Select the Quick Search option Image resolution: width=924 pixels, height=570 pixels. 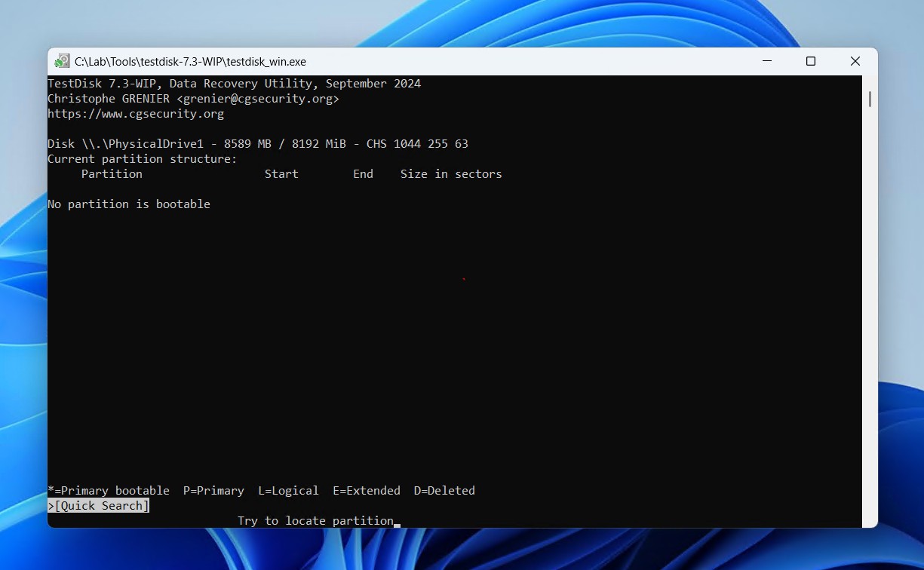(102, 506)
